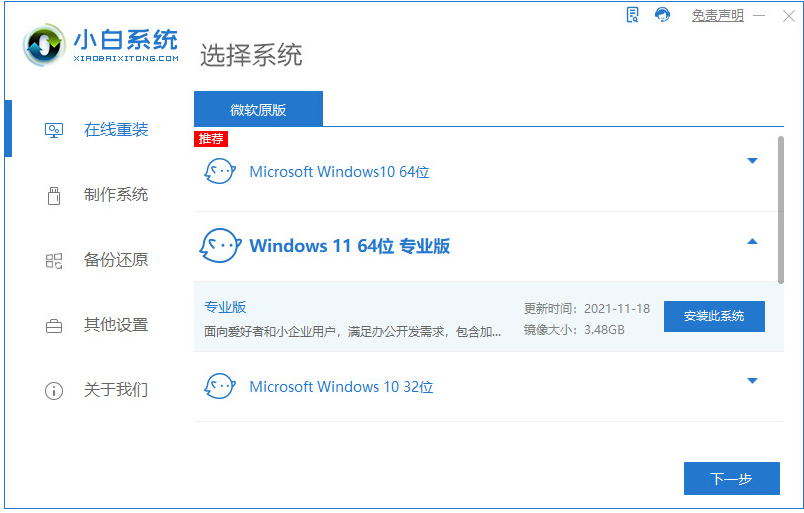The image size is (804, 513).
Task: Open customer service headset icon
Action: click(x=662, y=14)
